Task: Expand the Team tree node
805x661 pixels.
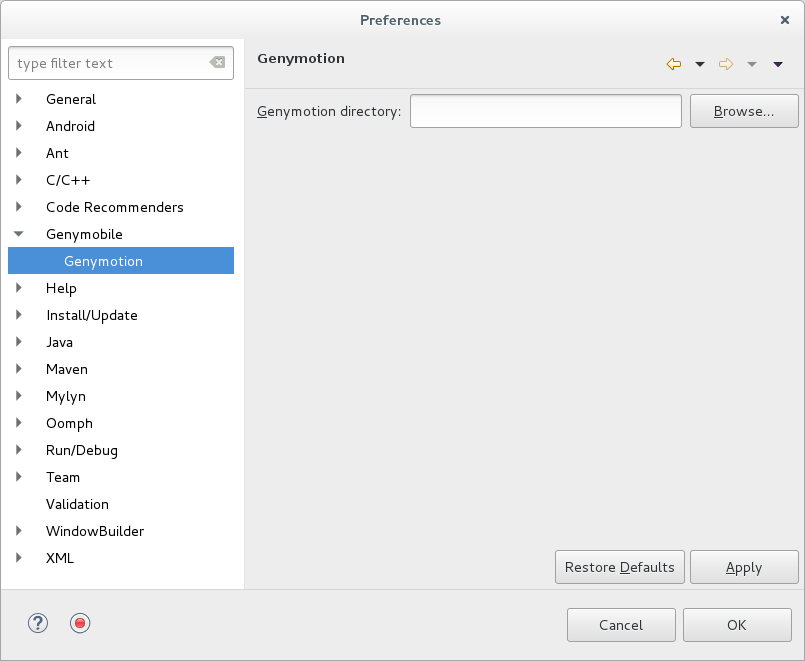Action: click(x=19, y=477)
